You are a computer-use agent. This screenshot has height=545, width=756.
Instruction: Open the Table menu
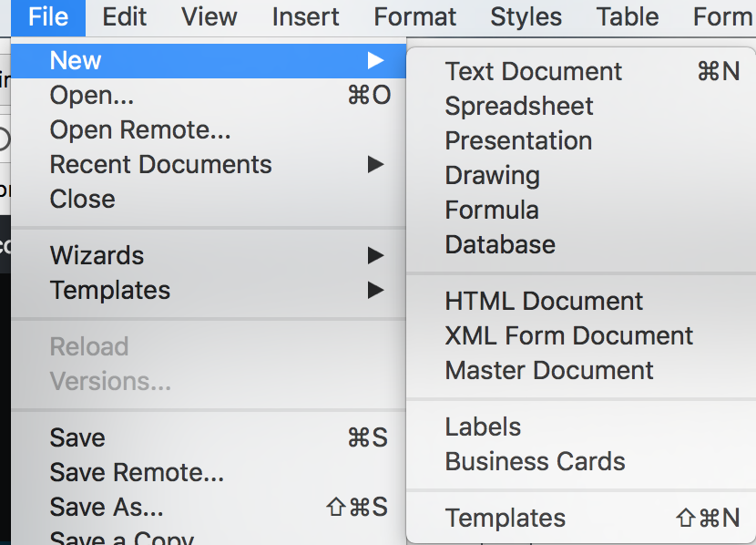tap(628, 17)
